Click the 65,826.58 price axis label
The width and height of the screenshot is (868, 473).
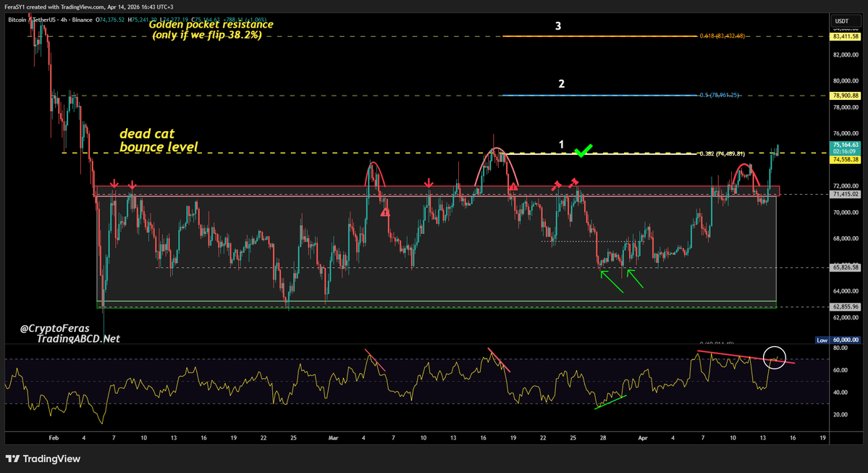pyautogui.click(x=846, y=267)
